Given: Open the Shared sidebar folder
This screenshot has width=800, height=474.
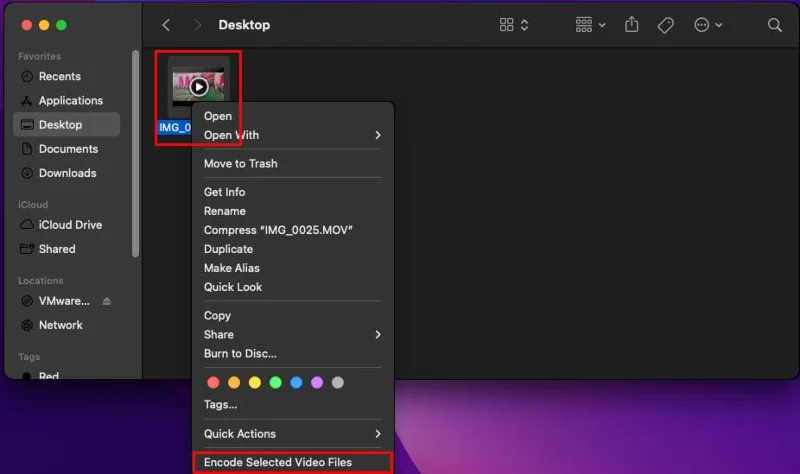Looking at the screenshot, I should 66,249.
